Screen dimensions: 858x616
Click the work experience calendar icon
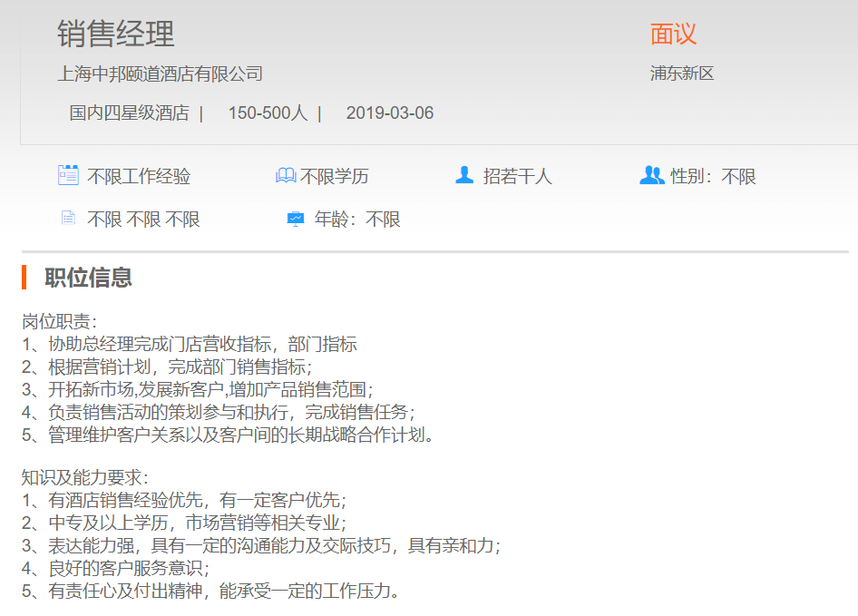click(x=68, y=175)
